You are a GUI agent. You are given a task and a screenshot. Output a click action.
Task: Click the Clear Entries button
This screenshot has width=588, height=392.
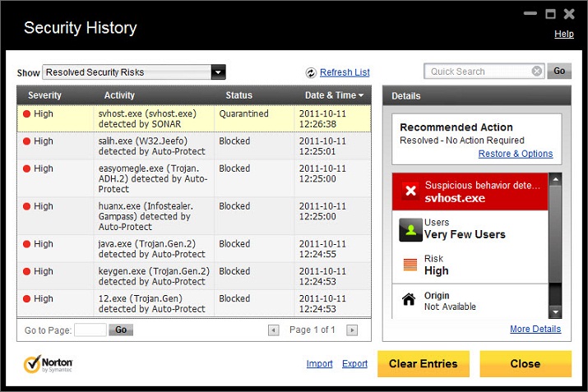pos(424,364)
